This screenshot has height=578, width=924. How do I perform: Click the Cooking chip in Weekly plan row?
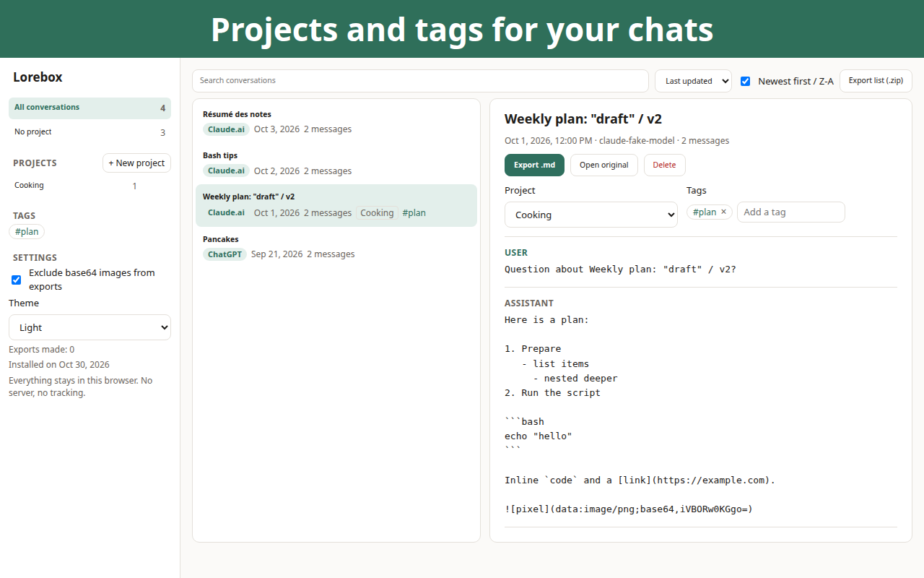(377, 213)
